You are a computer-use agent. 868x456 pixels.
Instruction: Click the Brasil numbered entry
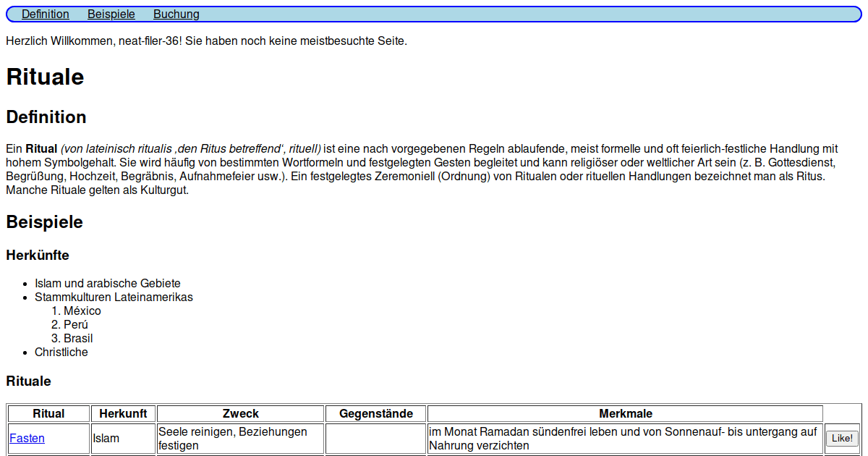[x=80, y=338]
